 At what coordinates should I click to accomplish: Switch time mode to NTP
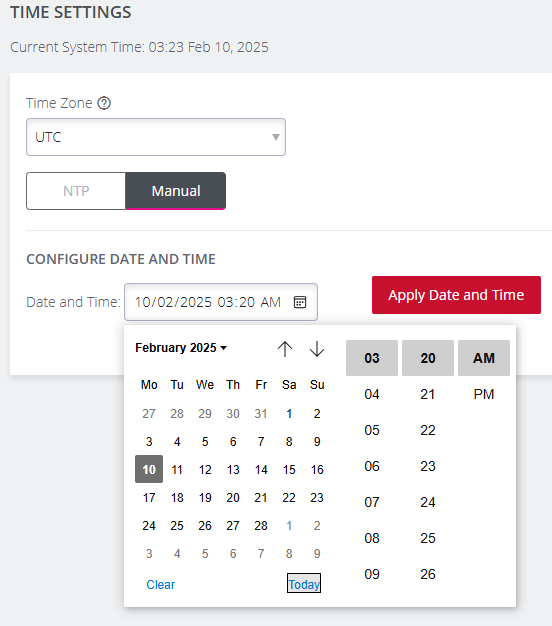[76, 191]
